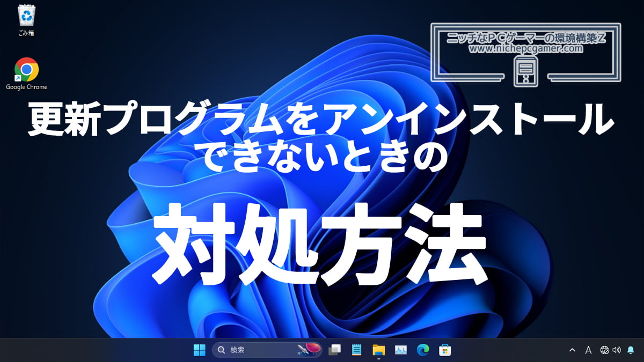Launch Google Chrome from the desktop shortcut

(x=26, y=69)
